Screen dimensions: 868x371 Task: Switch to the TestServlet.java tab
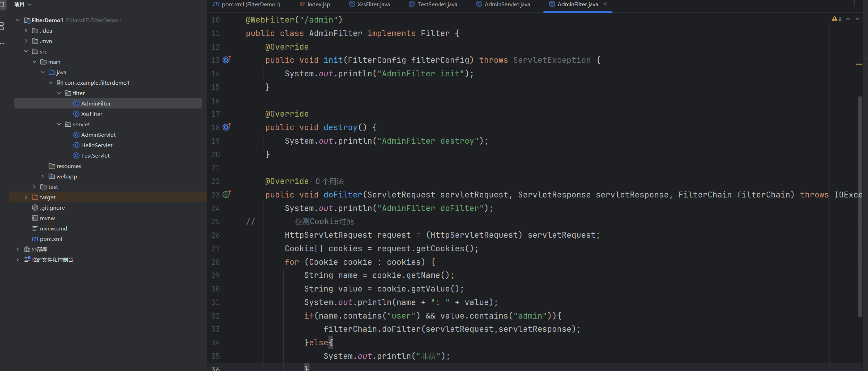[x=433, y=5]
